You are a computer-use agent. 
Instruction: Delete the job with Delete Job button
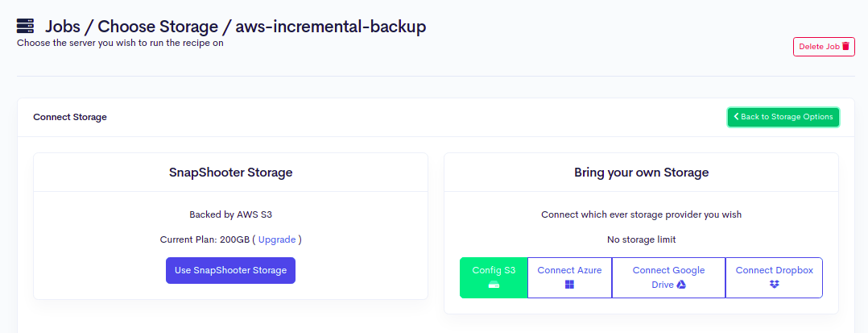click(824, 47)
